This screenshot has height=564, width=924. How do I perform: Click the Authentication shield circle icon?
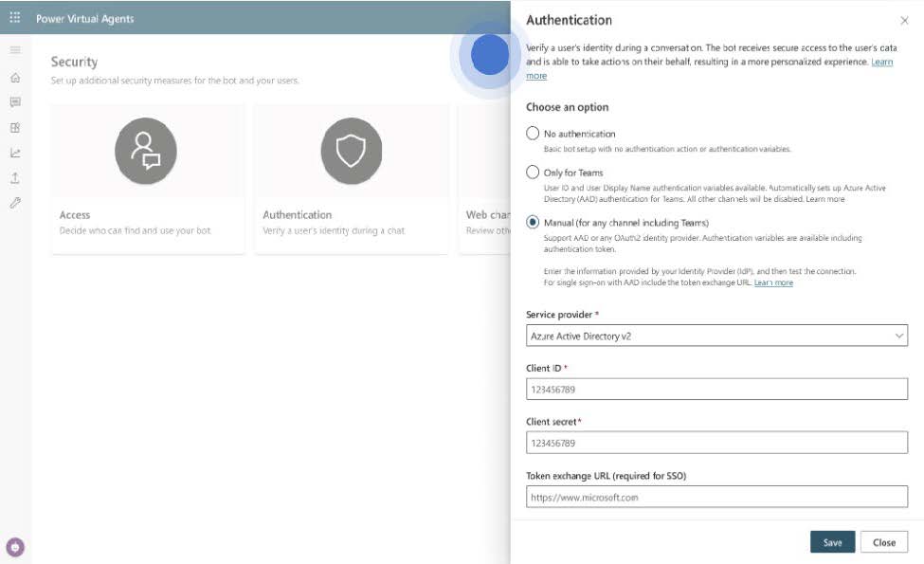[x=352, y=151]
